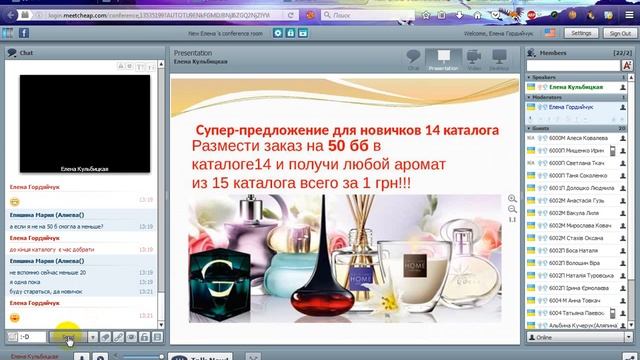Viewport: 640px width, 360px height.
Task: Click the browser reload button
Action: tap(291, 15)
